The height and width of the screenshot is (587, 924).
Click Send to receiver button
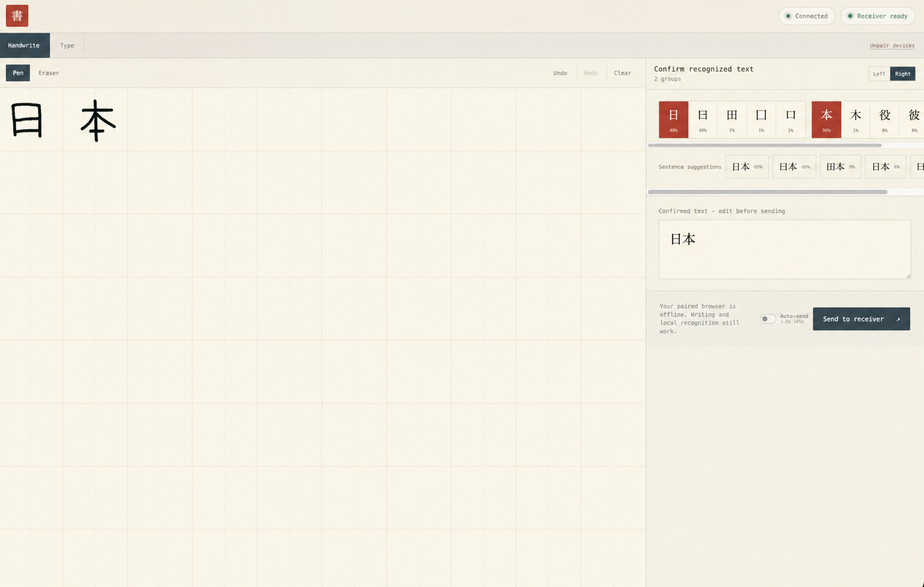[x=861, y=319]
